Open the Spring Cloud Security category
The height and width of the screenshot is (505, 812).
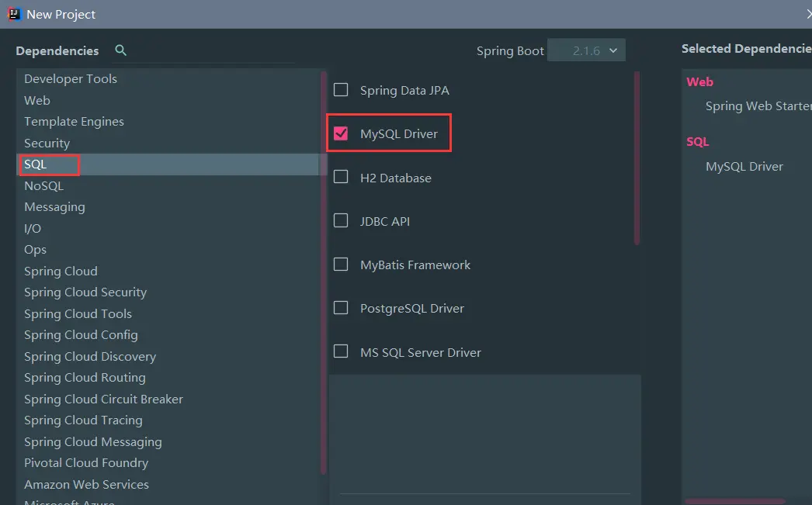click(85, 292)
